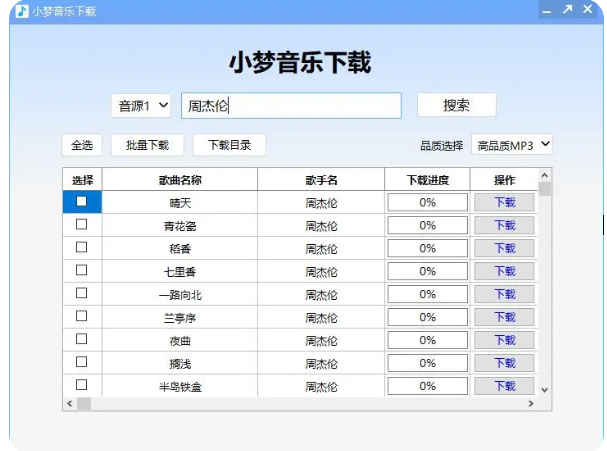This screenshot has width=607, height=451.
Task: Tick the checkbox for 半岛铁盒
Action: coord(82,385)
